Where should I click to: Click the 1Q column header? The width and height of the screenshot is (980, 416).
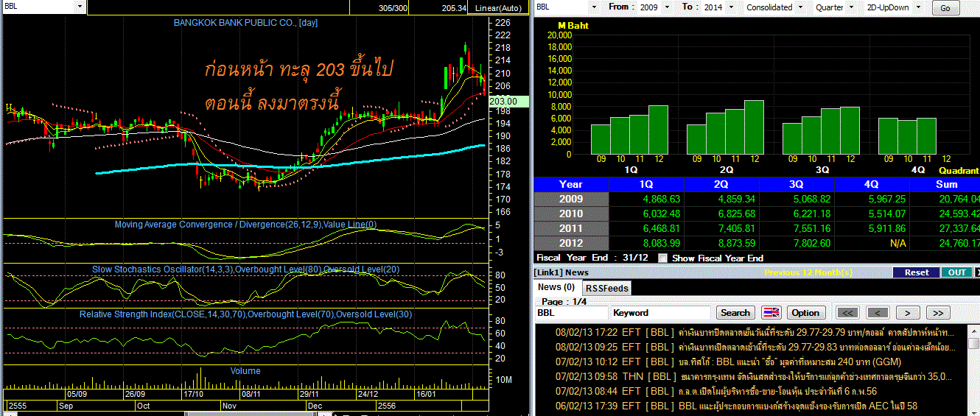point(646,184)
